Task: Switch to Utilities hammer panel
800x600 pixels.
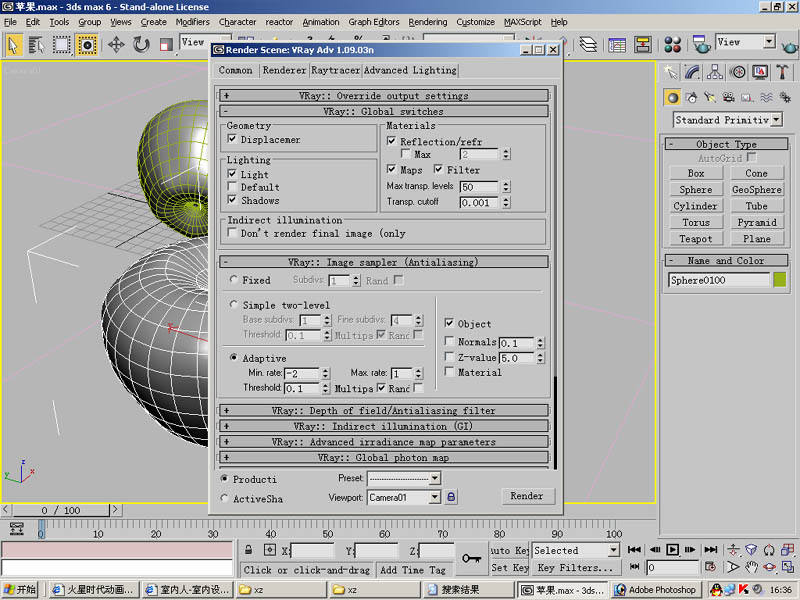Action: 782,72
